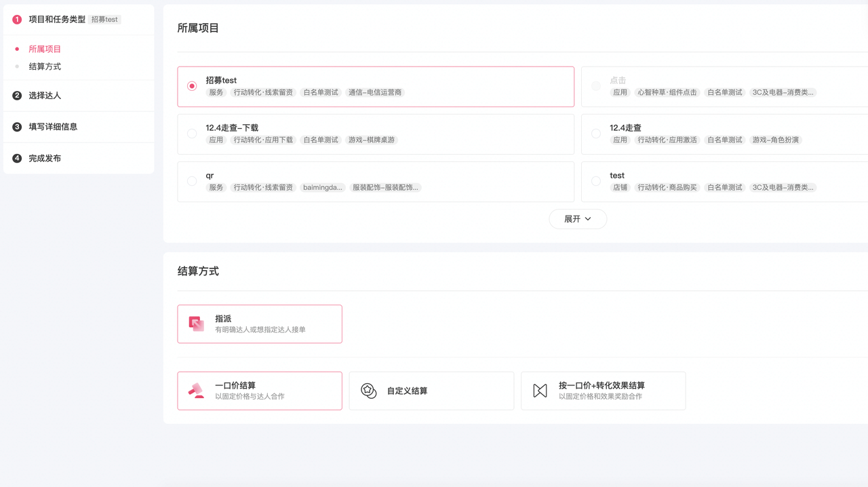Click the 行动转化·应用激活 tag
Image resolution: width=868 pixels, height=487 pixels.
[x=667, y=140]
